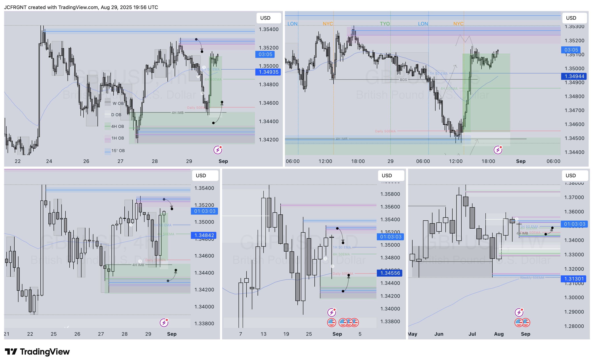The image size is (594, 364).
Task: Click 01:03:03 countdown on daily chart
Action: 391,237
